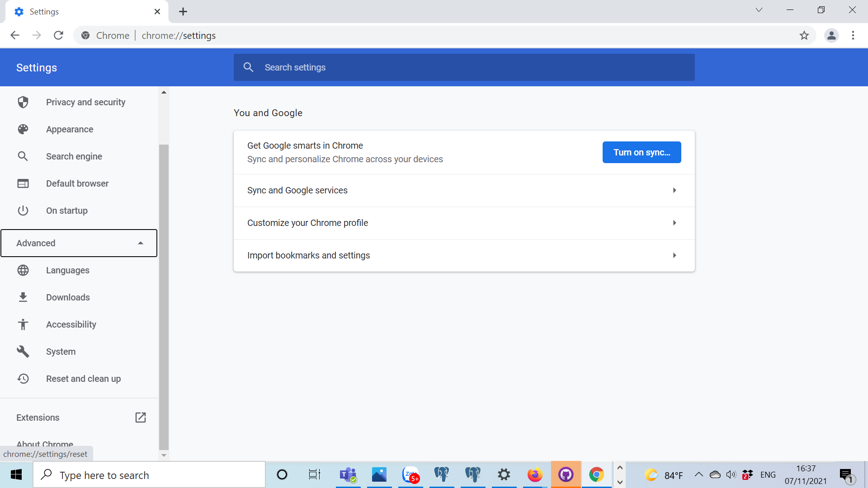Viewport: 868px width, 488px height.
Task: Click the You and Google heading
Action: [x=268, y=113]
